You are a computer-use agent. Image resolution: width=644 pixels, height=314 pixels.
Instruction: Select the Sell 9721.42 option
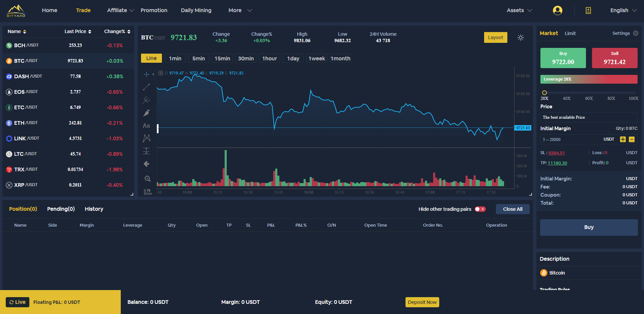[x=615, y=58]
